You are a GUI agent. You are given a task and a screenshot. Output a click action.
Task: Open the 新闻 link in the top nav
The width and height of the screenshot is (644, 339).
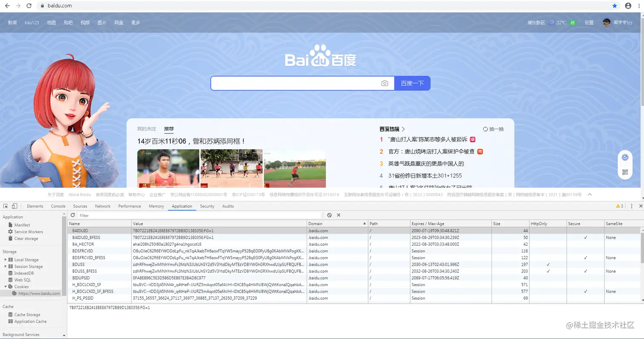(12, 23)
